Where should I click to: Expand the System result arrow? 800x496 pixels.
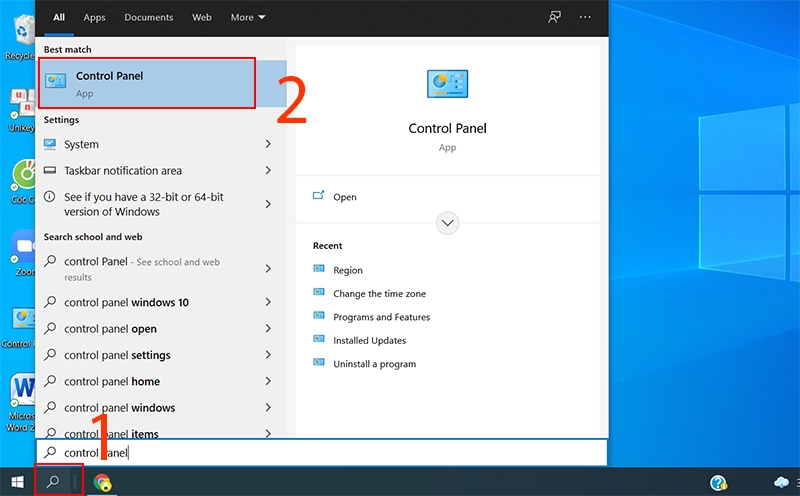(268, 144)
